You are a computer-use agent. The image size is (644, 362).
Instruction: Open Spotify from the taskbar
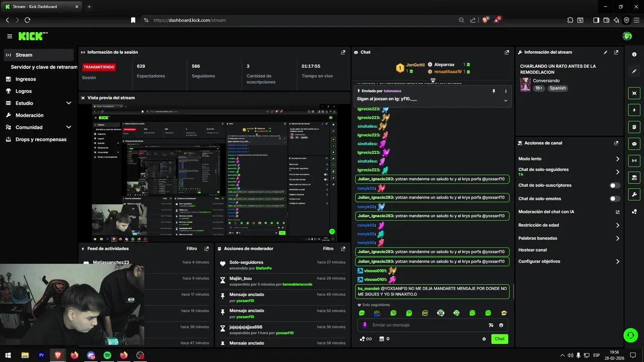[x=107, y=355]
